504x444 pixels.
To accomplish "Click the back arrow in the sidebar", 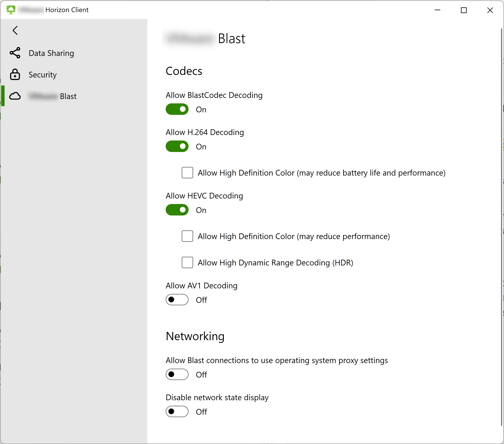I will 15,30.
